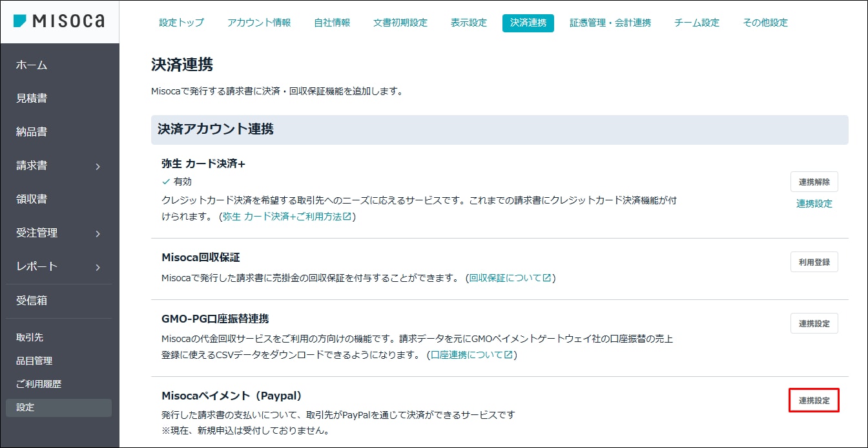The width and height of the screenshot is (868, 448).
Task: Click the Misoca logo
Action: coord(59,21)
